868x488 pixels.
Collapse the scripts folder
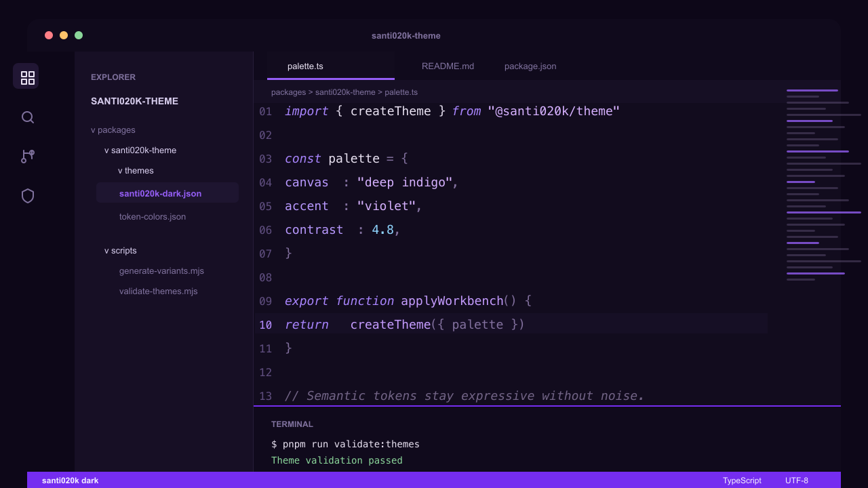click(121, 251)
